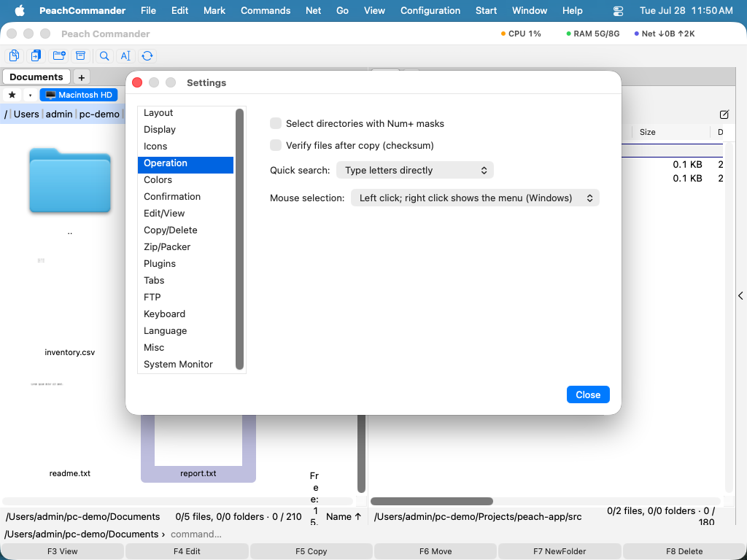Select Icons settings category

(185, 146)
